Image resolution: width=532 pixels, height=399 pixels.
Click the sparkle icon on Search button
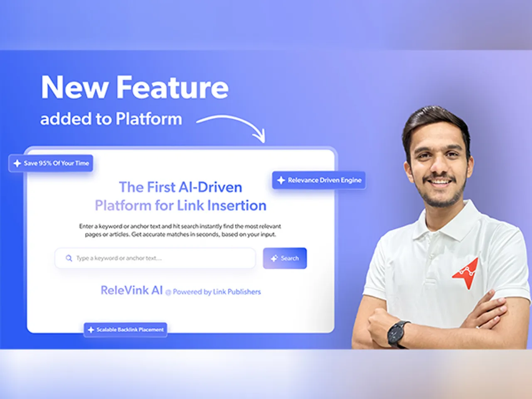point(274,258)
